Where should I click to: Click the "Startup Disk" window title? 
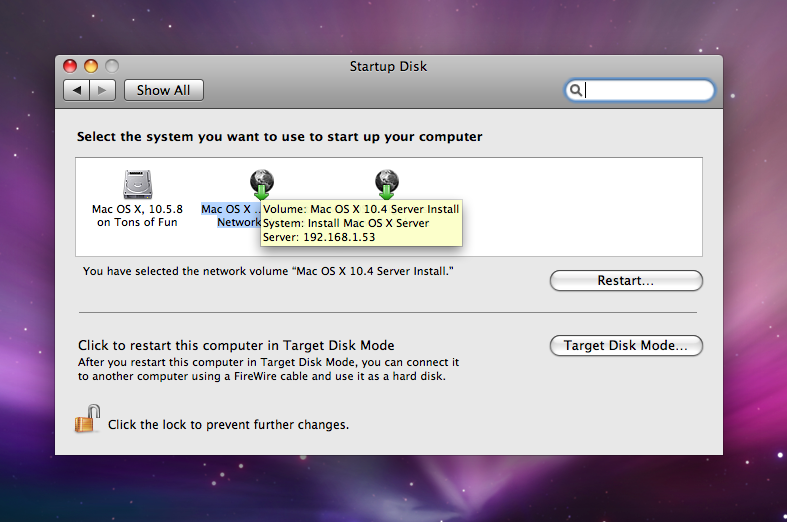(388, 66)
